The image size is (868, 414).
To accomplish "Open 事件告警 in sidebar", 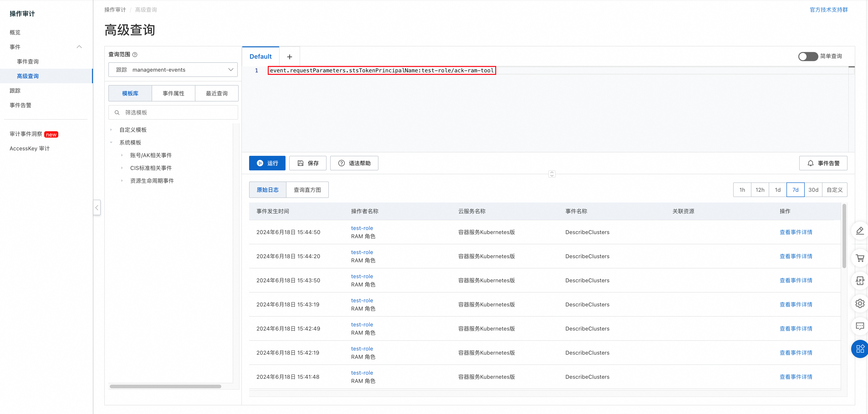I will coord(20,105).
